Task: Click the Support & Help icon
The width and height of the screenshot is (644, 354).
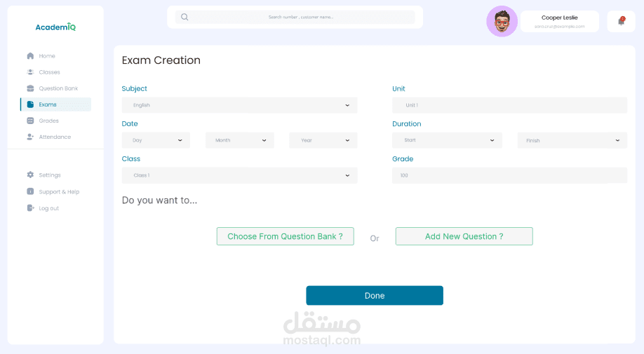Action: pos(30,191)
